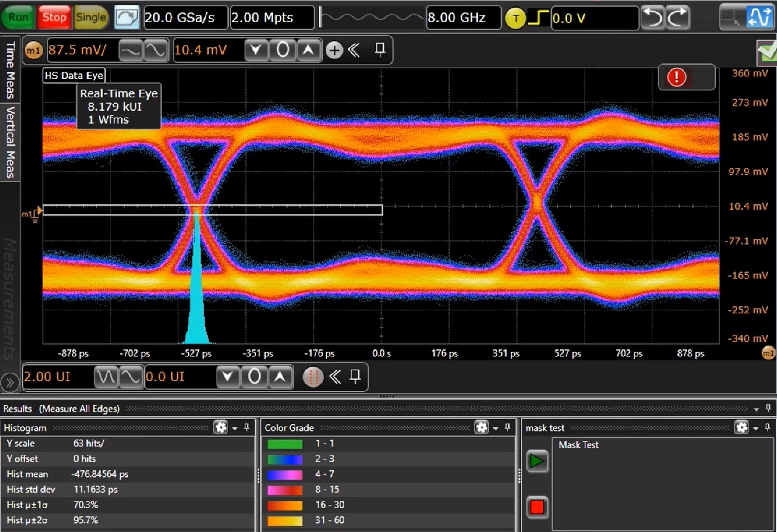Open the Vertical Meas side tab

[x=10, y=142]
